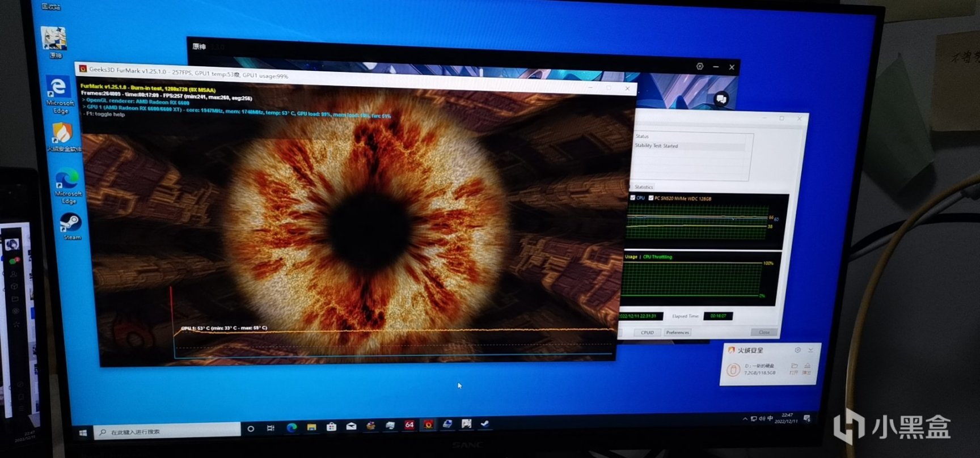Open settings gear in Huorong USB popup
The image size is (980, 458).
[x=797, y=350]
